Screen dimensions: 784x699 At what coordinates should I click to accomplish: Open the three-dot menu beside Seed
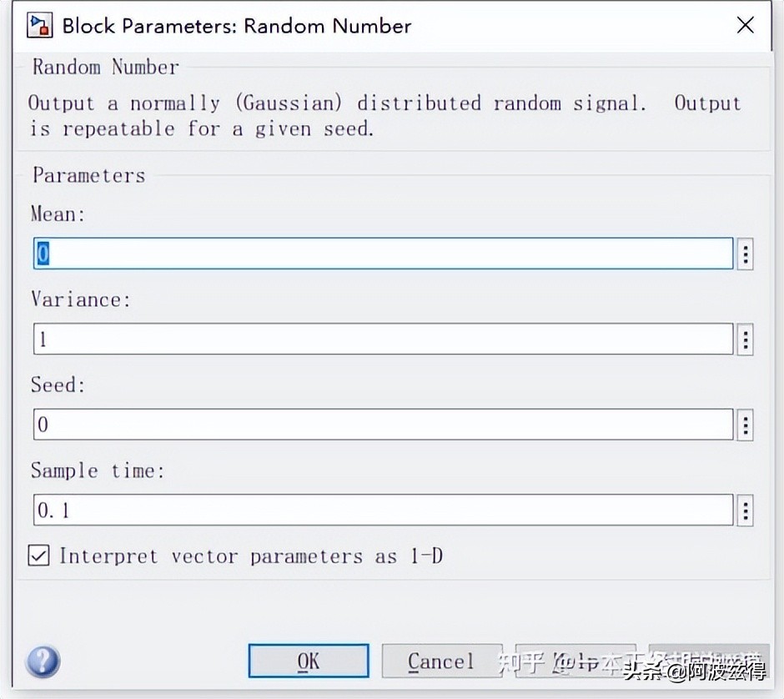pos(746,425)
